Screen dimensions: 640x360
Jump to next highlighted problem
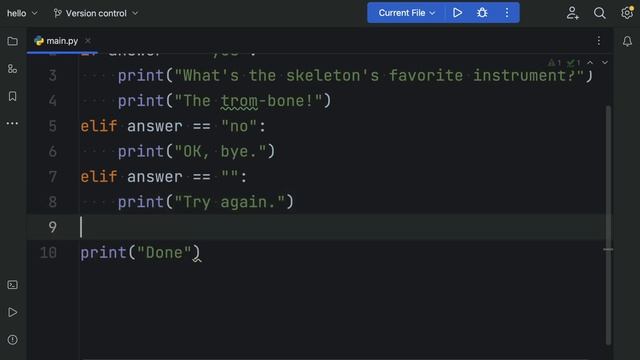[605, 63]
